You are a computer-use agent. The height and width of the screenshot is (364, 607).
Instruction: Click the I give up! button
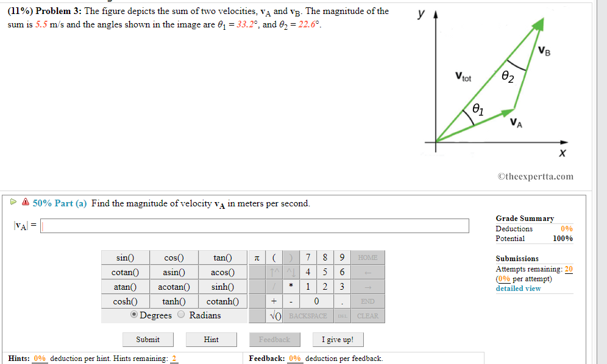[338, 339]
